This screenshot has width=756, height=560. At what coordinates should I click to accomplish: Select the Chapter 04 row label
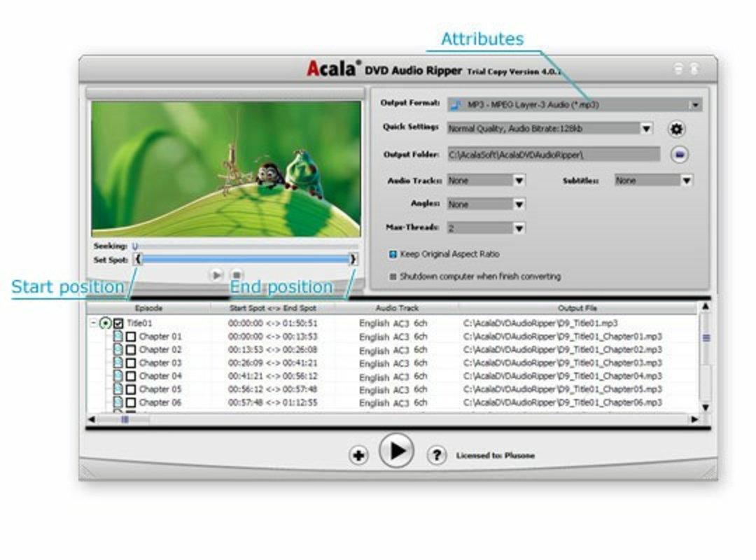160,376
